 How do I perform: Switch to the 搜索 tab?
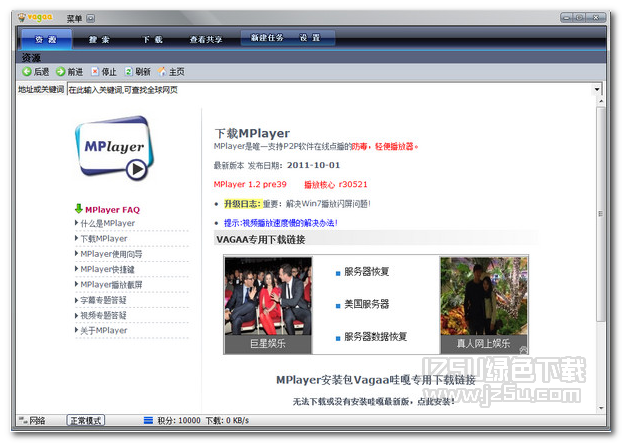pyautogui.click(x=99, y=39)
